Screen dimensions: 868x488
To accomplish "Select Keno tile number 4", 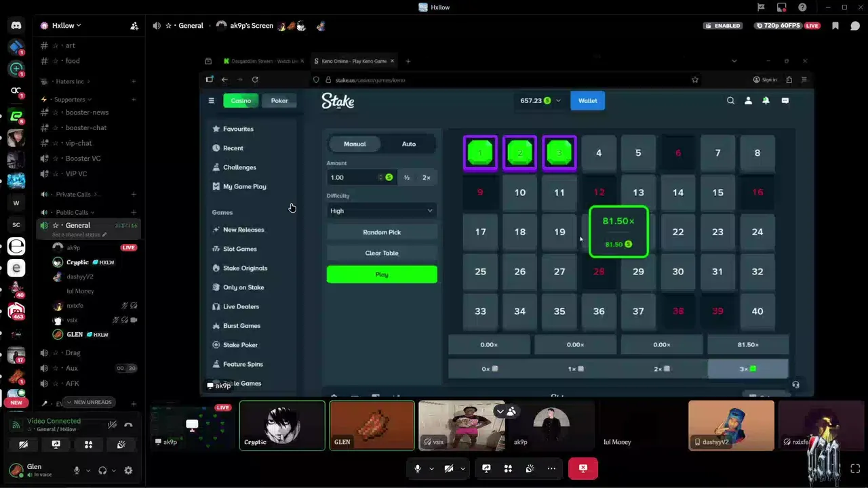I will coord(599,152).
